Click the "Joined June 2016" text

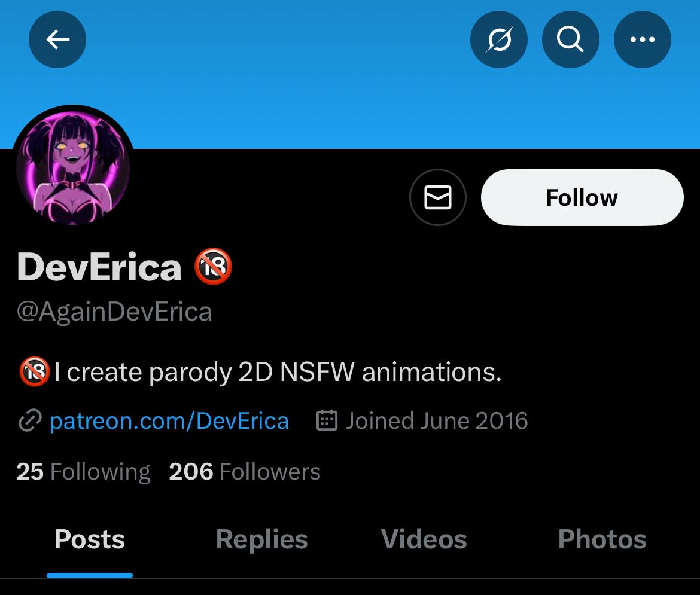click(436, 421)
